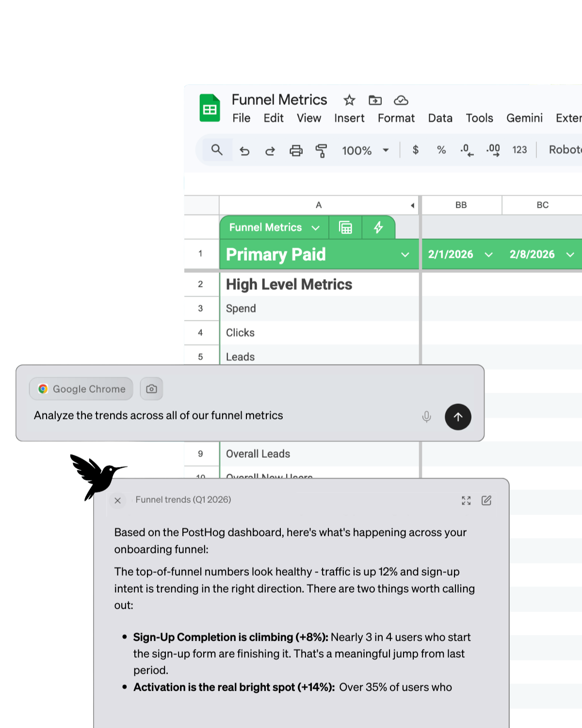Check the cloud save status icon
Viewport: 582px width, 728px height.
pos(401,100)
